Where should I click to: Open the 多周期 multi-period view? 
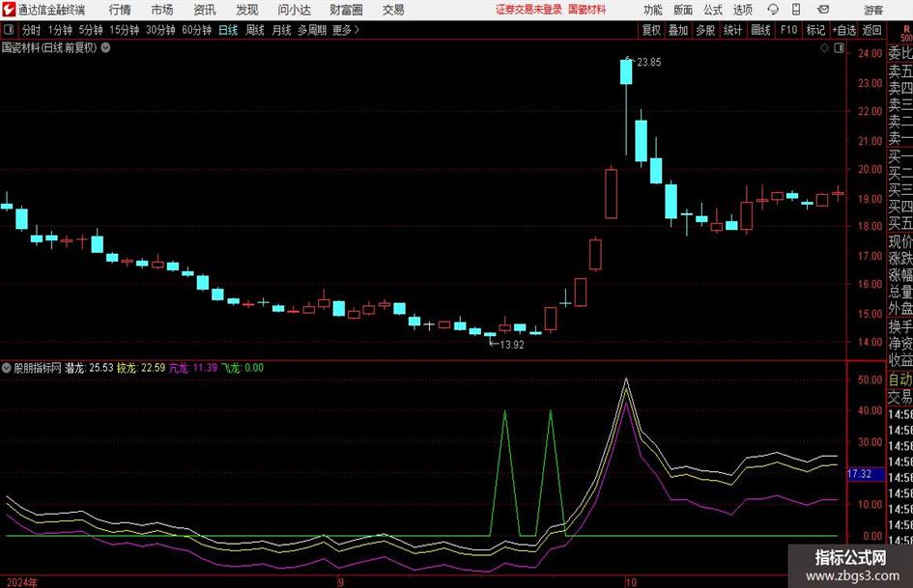click(312, 30)
